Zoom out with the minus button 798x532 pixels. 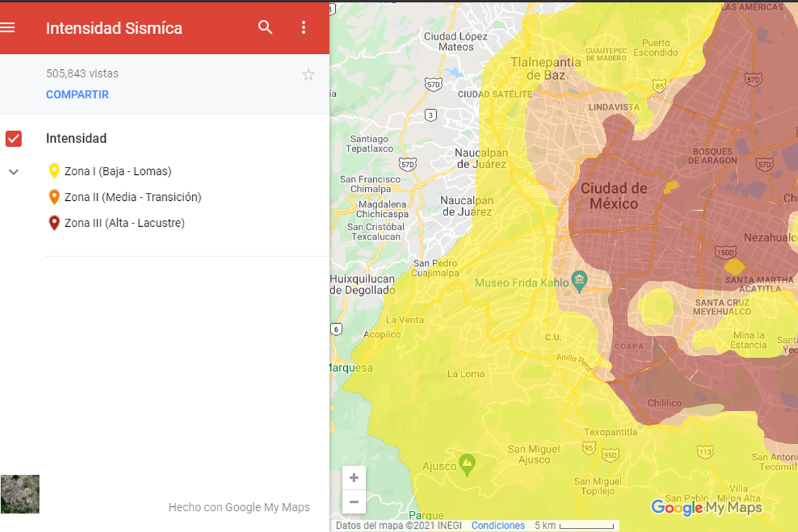click(x=354, y=502)
